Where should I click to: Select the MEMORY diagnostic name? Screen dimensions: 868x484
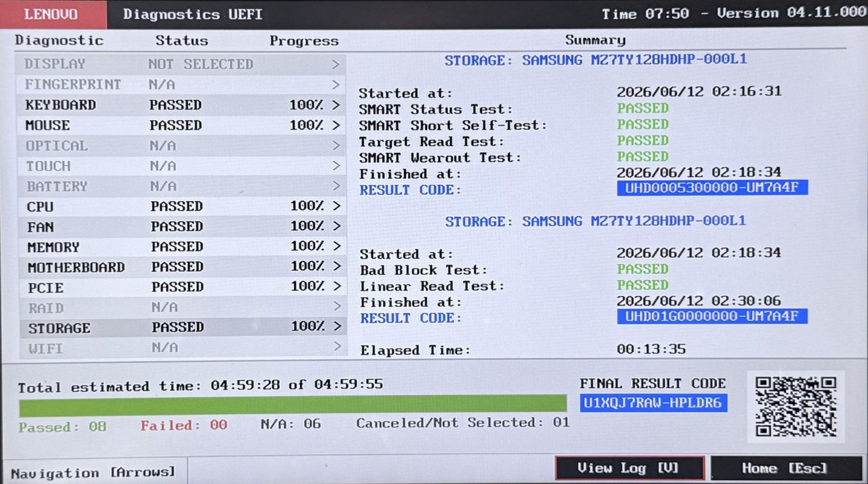pos(54,248)
